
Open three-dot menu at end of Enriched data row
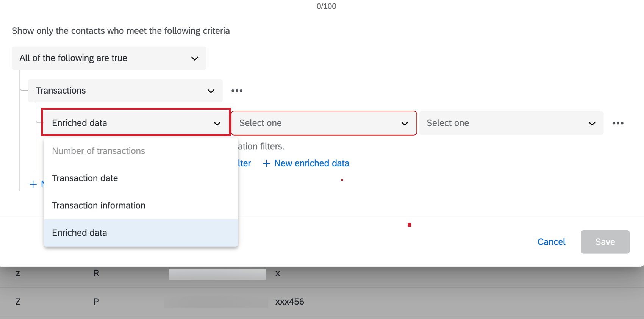(x=618, y=123)
